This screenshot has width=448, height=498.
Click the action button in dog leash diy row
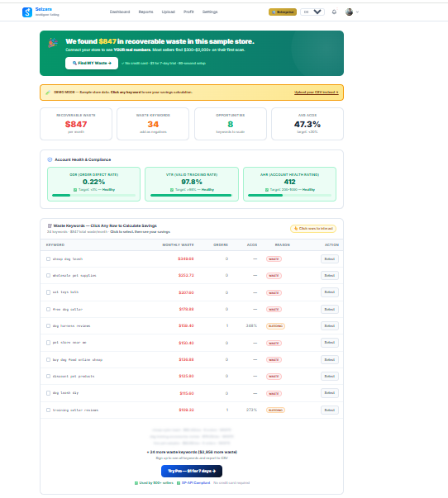(330, 393)
